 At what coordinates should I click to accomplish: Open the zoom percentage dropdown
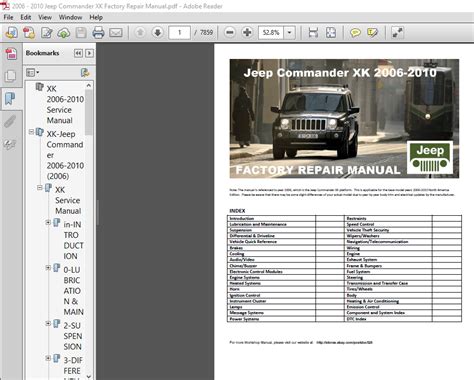(289, 33)
